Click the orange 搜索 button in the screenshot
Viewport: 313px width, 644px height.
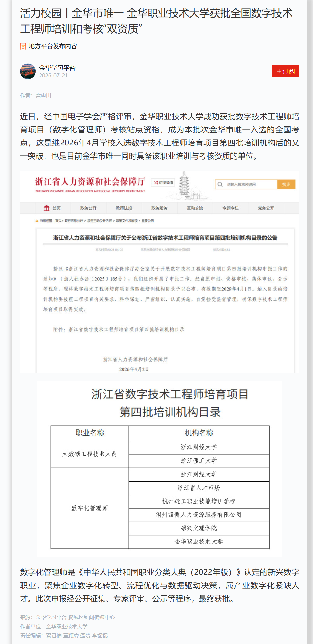[x=286, y=184]
